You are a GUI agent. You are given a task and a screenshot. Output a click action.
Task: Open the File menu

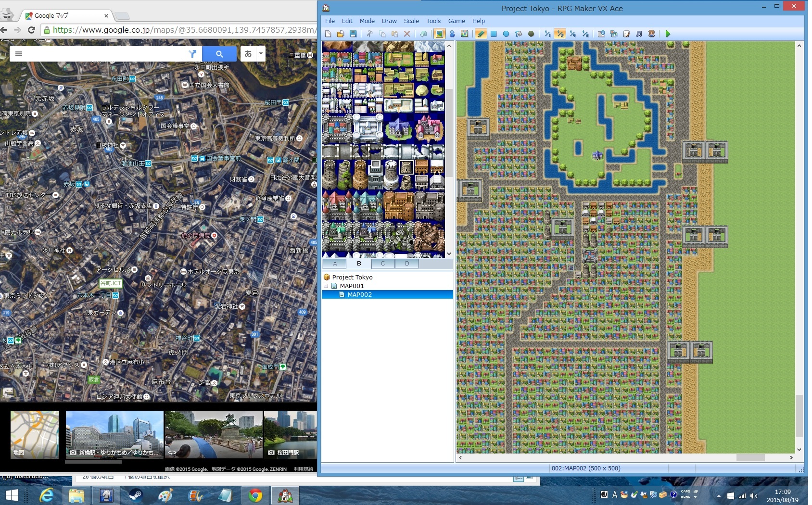[330, 21]
